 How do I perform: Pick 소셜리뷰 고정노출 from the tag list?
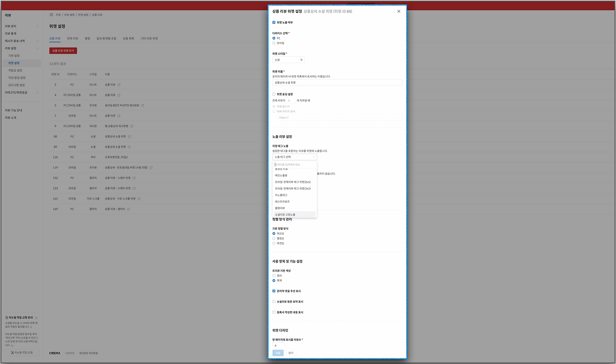pos(295,214)
